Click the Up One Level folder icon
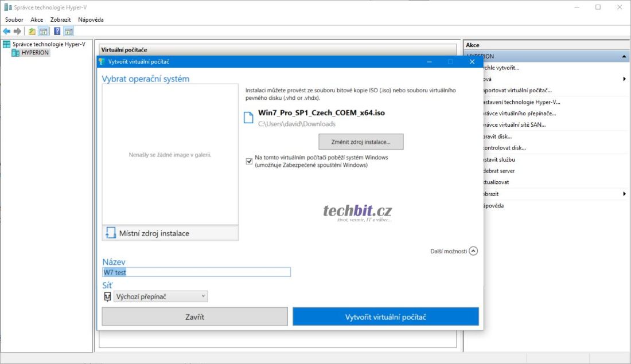The height and width of the screenshot is (364, 631). tap(32, 31)
